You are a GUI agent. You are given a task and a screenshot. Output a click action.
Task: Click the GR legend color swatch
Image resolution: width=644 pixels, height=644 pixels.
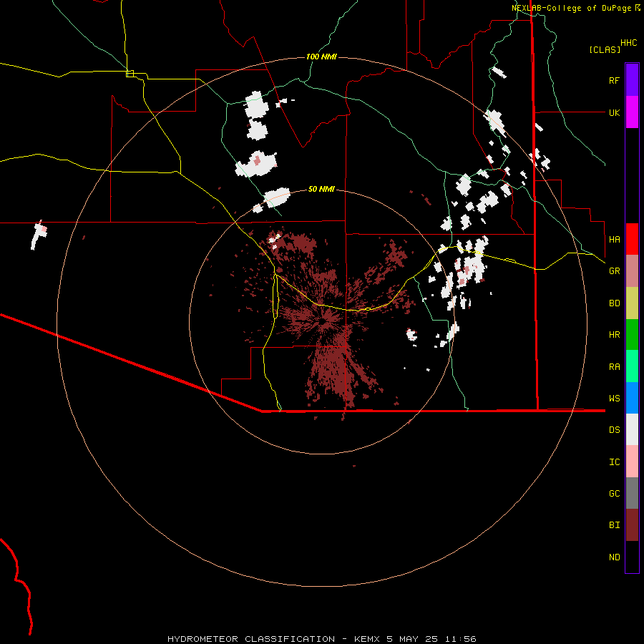632,271
